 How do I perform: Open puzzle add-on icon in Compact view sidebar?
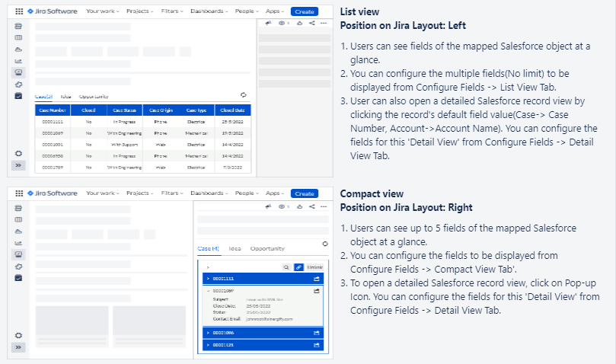pos(18,267)
